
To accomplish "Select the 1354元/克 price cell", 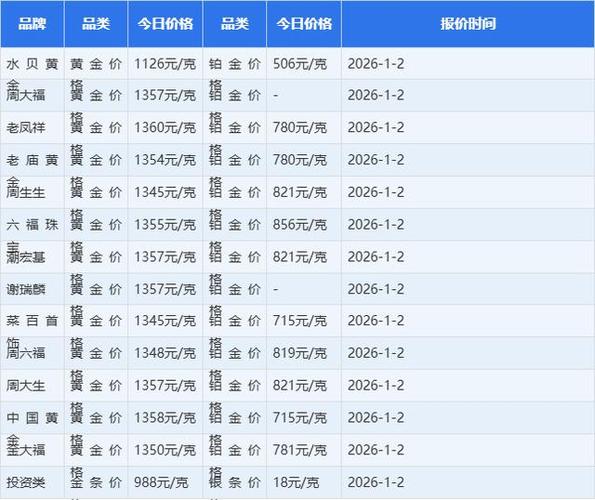I will coord(165,160).
